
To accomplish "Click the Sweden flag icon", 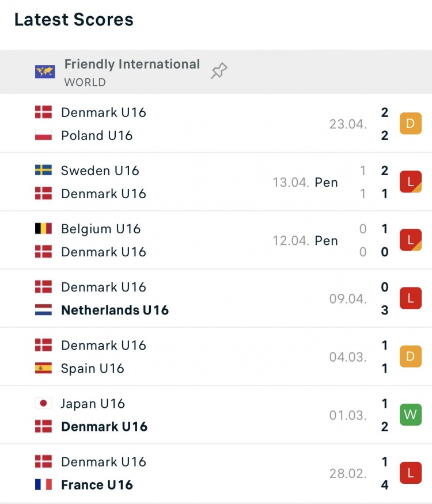I will 43,170.
